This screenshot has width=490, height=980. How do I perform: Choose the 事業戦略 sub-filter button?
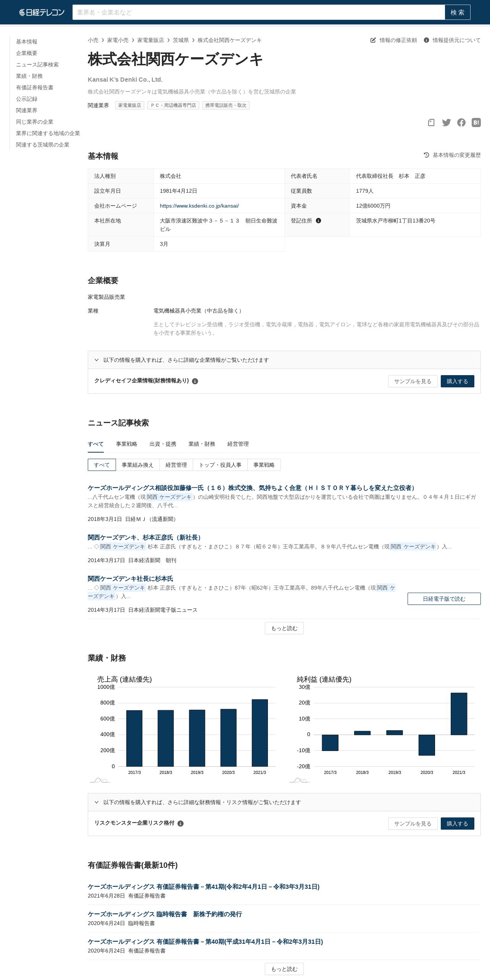[264, 465]
